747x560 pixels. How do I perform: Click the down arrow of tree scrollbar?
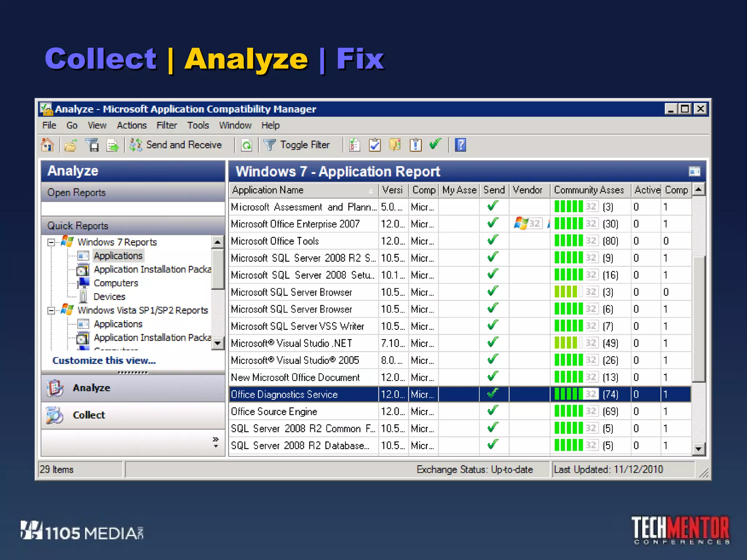pos(217,343)
